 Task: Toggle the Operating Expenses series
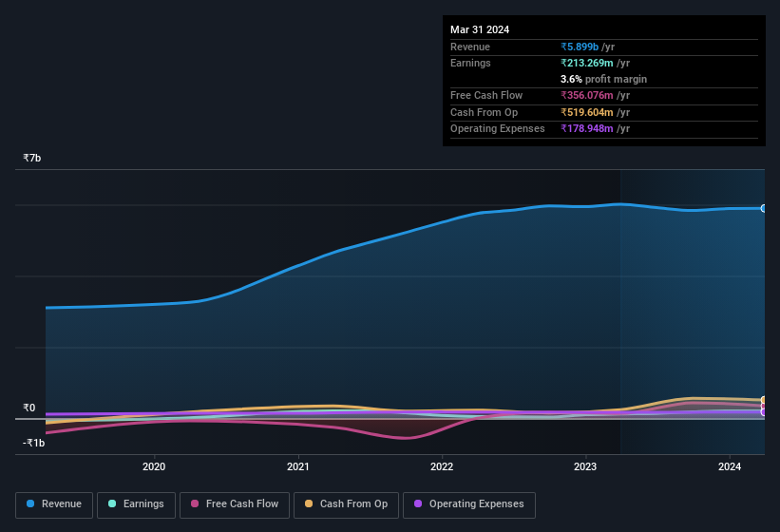[469, 504]
